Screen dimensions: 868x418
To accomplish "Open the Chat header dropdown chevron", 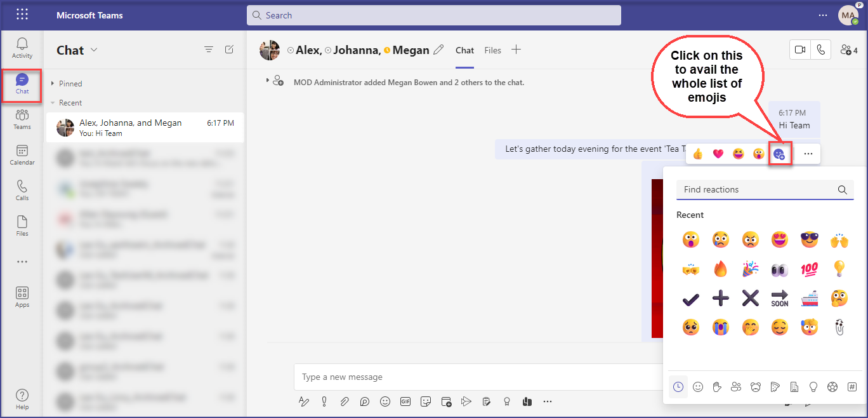I will pyautogui.click(x=95, y=50).
